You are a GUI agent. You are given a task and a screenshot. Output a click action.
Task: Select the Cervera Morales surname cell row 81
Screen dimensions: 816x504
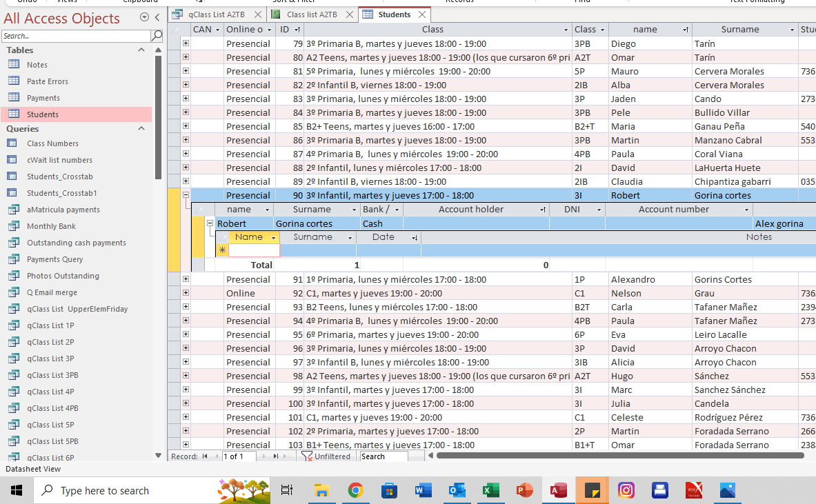point(745,71)
